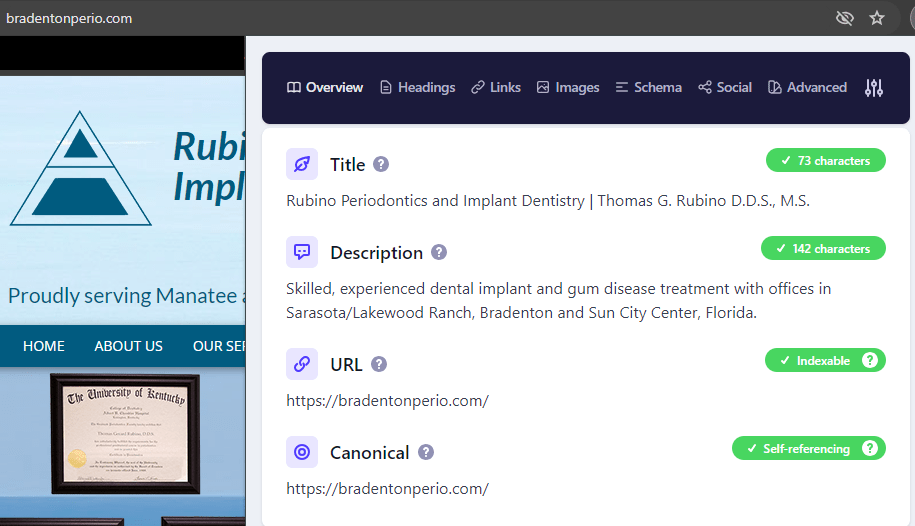The width and height of the screenshot is (915, 526).
Task: Open the OUR SERVICES menu item
Action: (219, 346)
